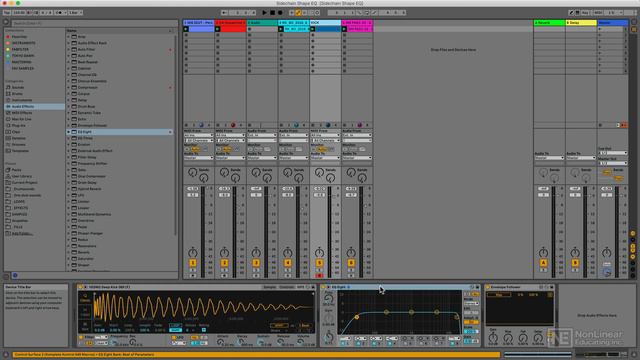The image size is (640, 360).
Task: Open KICK track MIDI From dropdown
Action: (325, 135)
